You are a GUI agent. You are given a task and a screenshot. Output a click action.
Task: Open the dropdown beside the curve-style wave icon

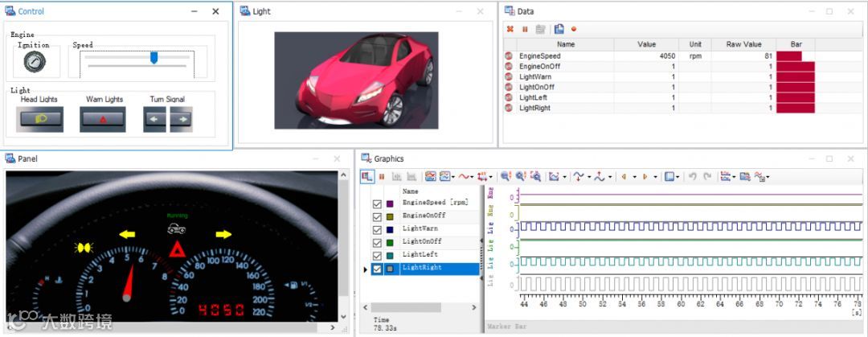click(472, 178)
